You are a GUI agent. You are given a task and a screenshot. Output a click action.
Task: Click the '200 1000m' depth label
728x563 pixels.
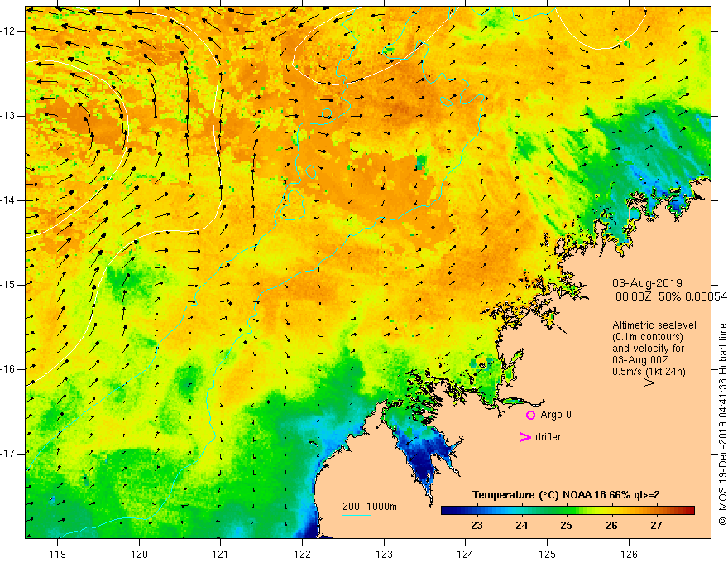pos(370,507)
